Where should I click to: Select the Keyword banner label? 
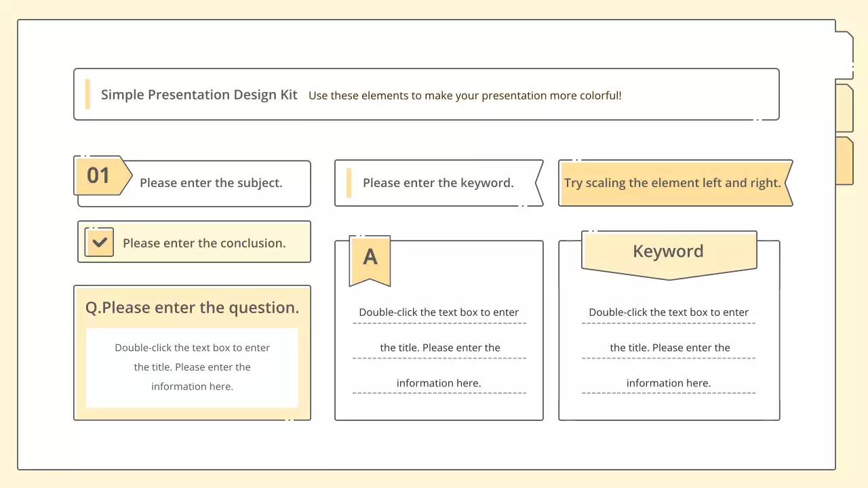pos(669,251)
